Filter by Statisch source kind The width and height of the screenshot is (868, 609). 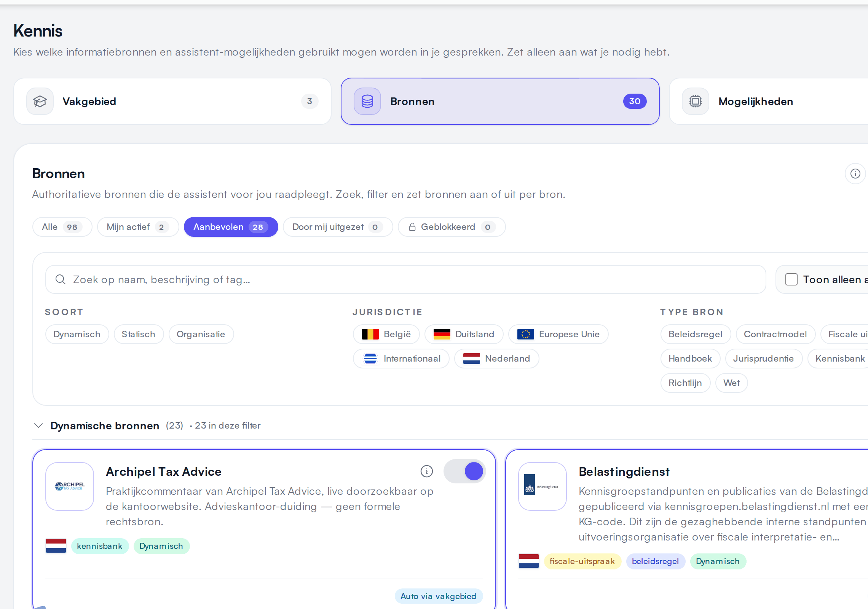139,334
